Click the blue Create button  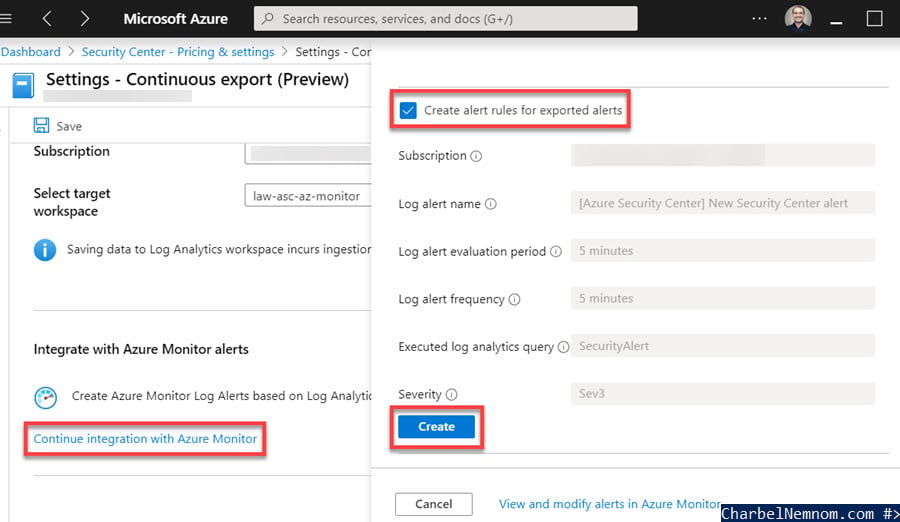pos(436,427)
